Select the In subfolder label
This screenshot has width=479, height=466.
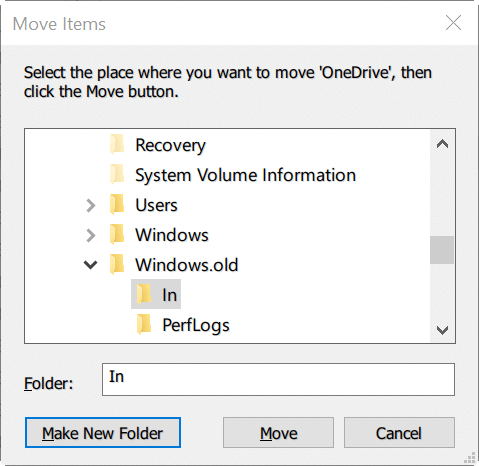pos(169,295)
